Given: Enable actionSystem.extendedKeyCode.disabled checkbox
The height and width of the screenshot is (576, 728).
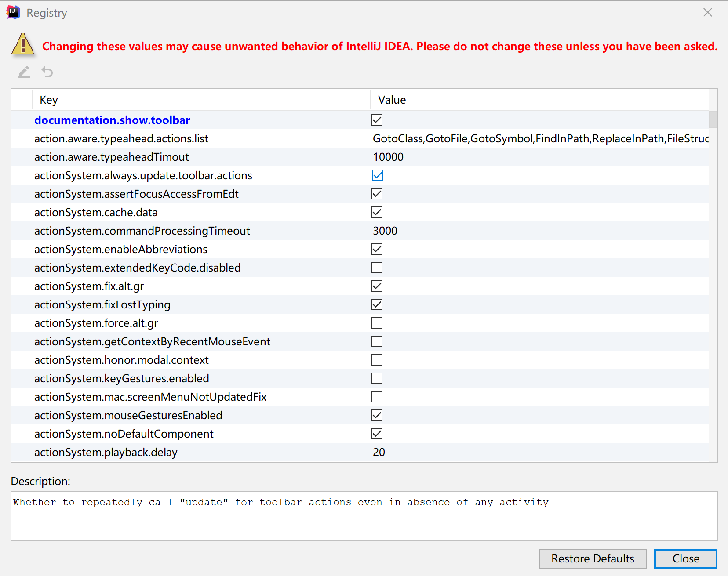Looking at the screenshot, I should 377,268.
